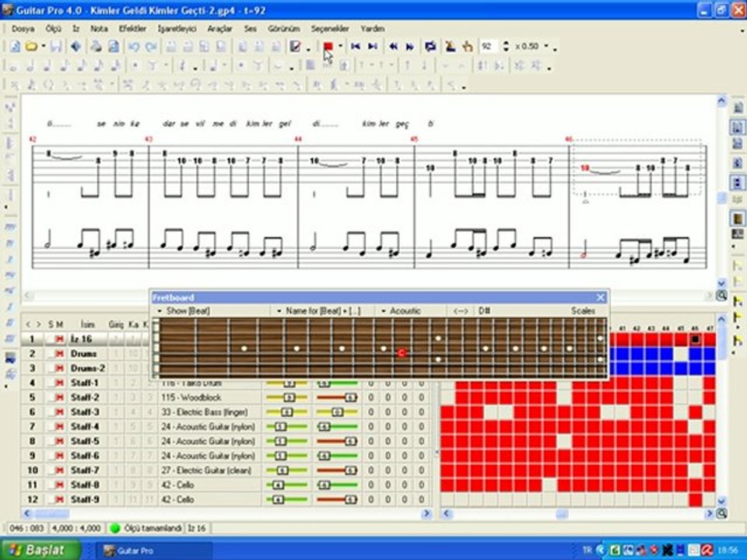This screenshot has width=747, height=560.
Task: Open Araçlar menu
Action: [219, 29]
